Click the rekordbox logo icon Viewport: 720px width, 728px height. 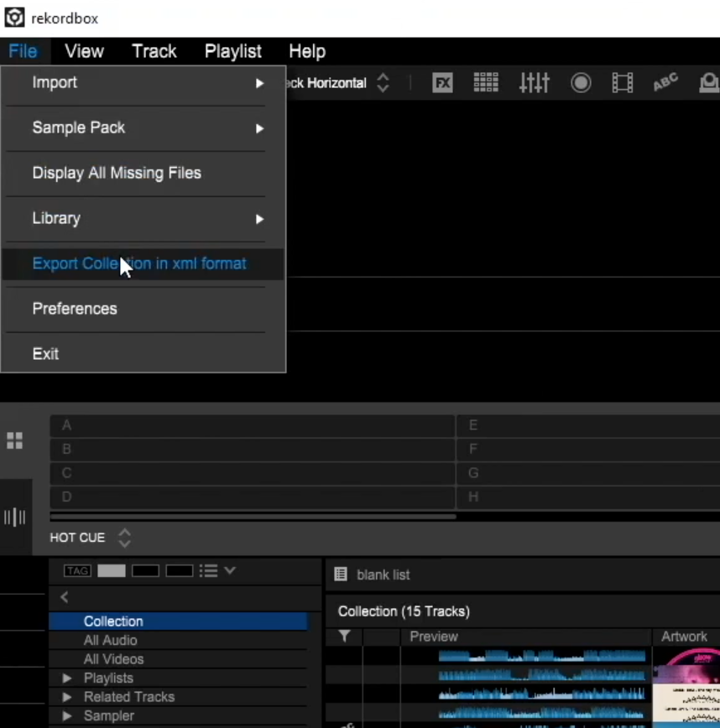(x=14, y=18)
